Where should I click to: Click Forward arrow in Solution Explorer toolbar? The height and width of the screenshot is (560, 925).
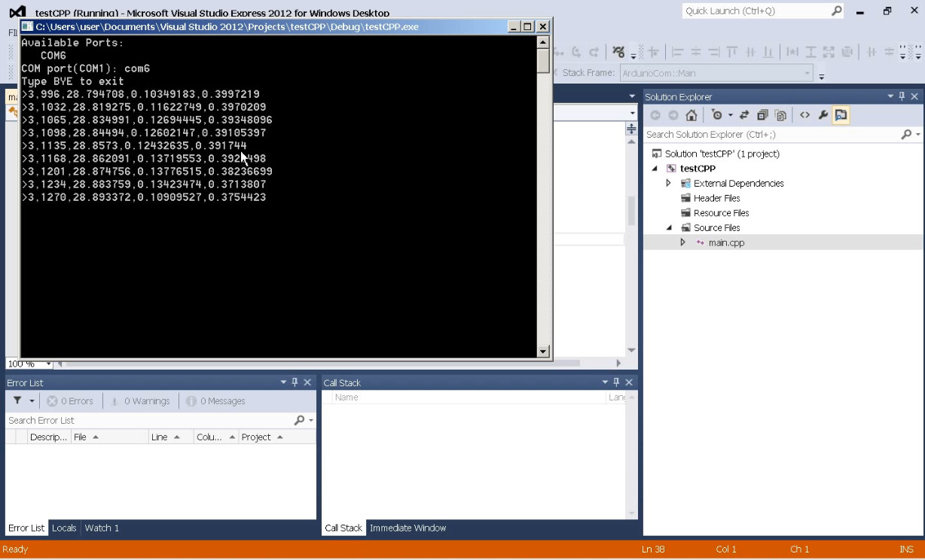673,115
